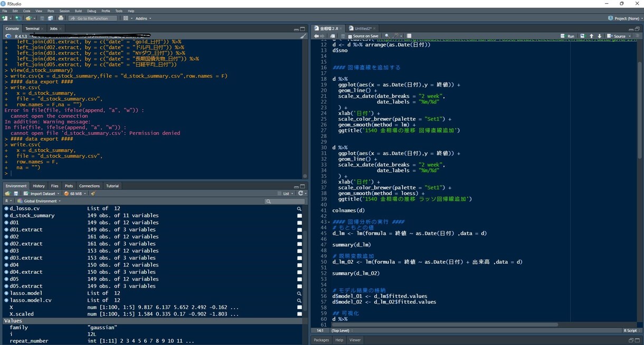Click the Run button in the editor
The image size is (644, 345).
pos(567,36)
